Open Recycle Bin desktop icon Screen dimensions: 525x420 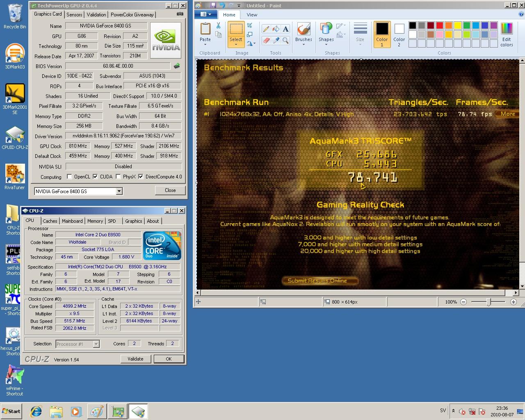15,17
